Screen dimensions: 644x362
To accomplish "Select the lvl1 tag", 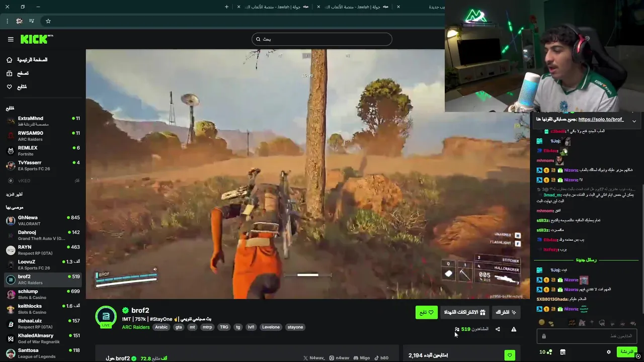I will coord(251,327).
